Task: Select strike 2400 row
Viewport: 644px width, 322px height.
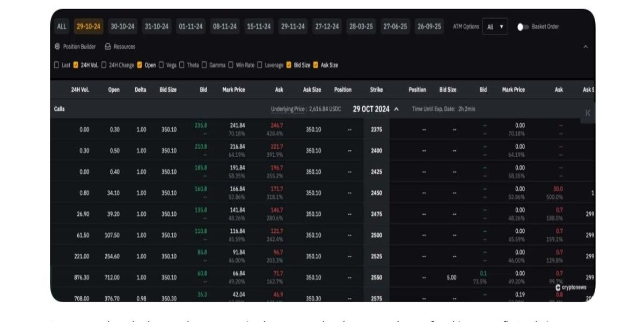Action: click(376, 151)
